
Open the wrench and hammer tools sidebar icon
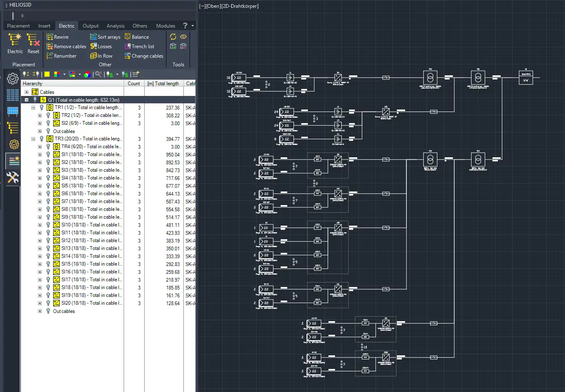(x=13, y=178)
